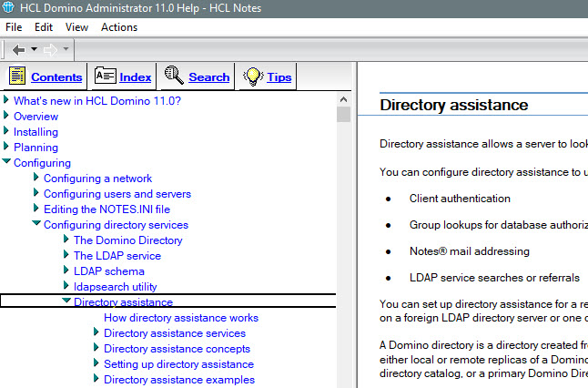Image resolution: width=588 pixels, height=388 pixels.
Task: Expand LDAP schema triangle
Action: (66, 270)
